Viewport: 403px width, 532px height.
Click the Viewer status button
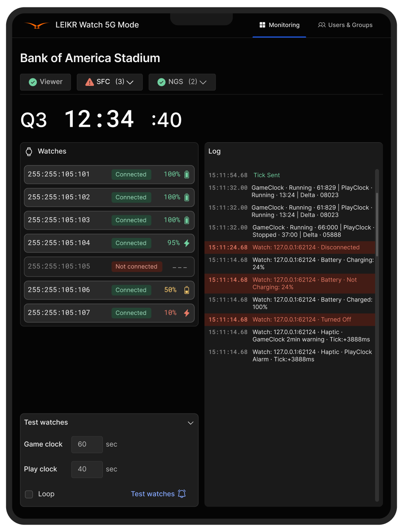pos(45,82)
